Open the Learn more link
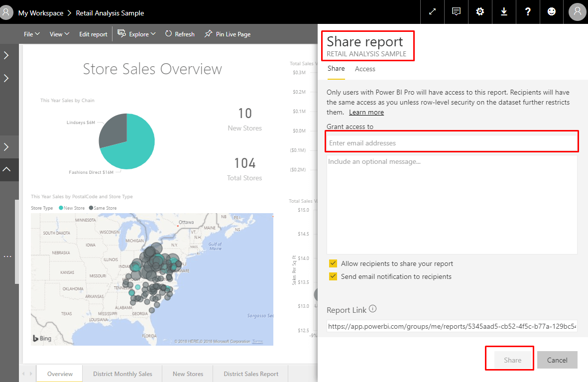The width and height of the screenshot is (588, 382). [366, 112]
